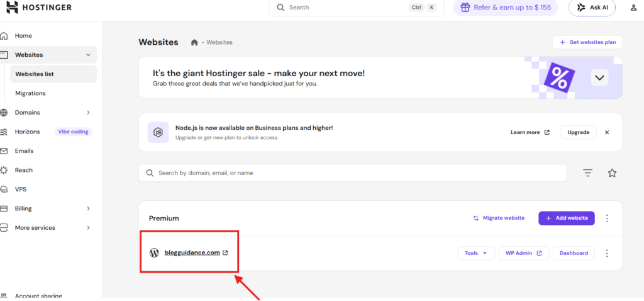Expand the More services section
The image size is (644, 301).
click(x=88, y=227)
